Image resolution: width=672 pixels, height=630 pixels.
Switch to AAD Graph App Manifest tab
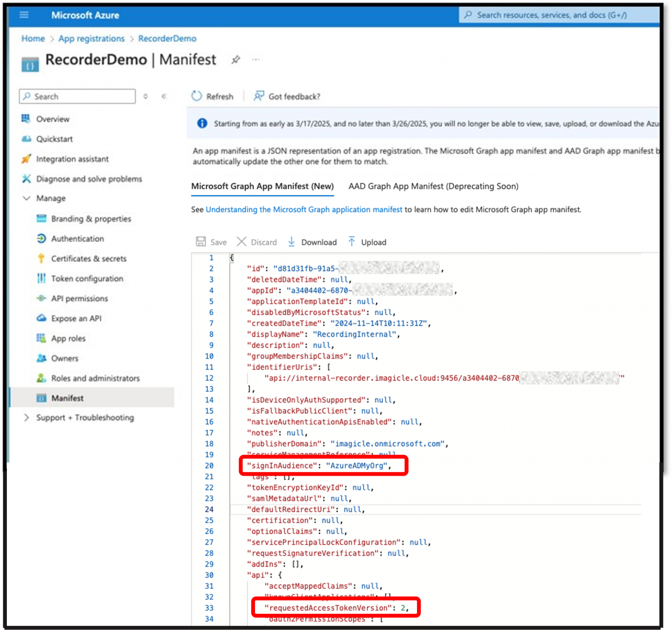pyautogui.click(x=433, y=186)
